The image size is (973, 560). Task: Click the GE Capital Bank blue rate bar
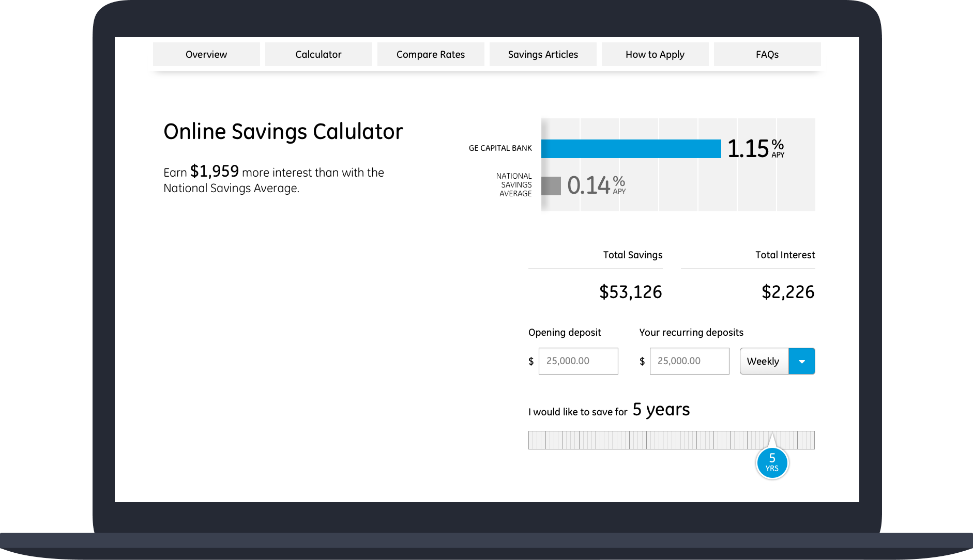click(631, 149)
